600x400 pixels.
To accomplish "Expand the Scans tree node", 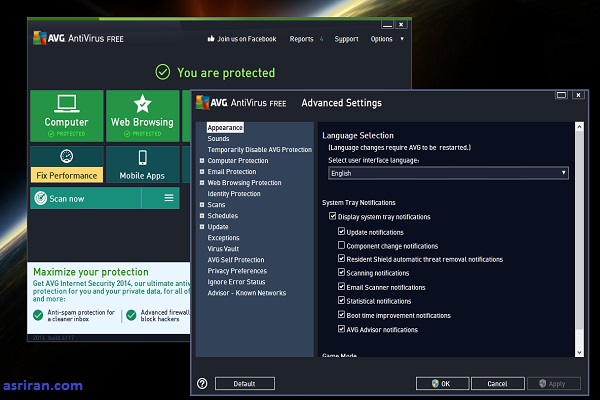I will [x=201, y=205].
